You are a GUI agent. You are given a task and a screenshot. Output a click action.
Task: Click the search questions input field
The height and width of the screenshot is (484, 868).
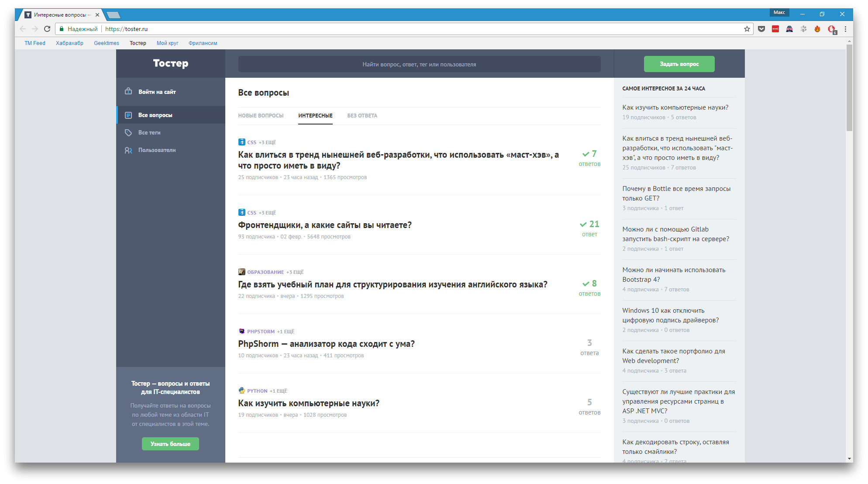tap(419, 64)
